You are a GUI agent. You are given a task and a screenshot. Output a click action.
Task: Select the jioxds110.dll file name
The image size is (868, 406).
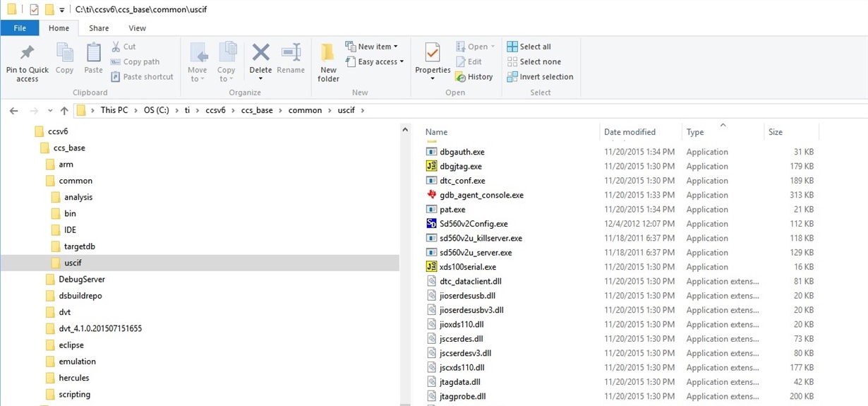pyautogui.click(x=462, y=324)
